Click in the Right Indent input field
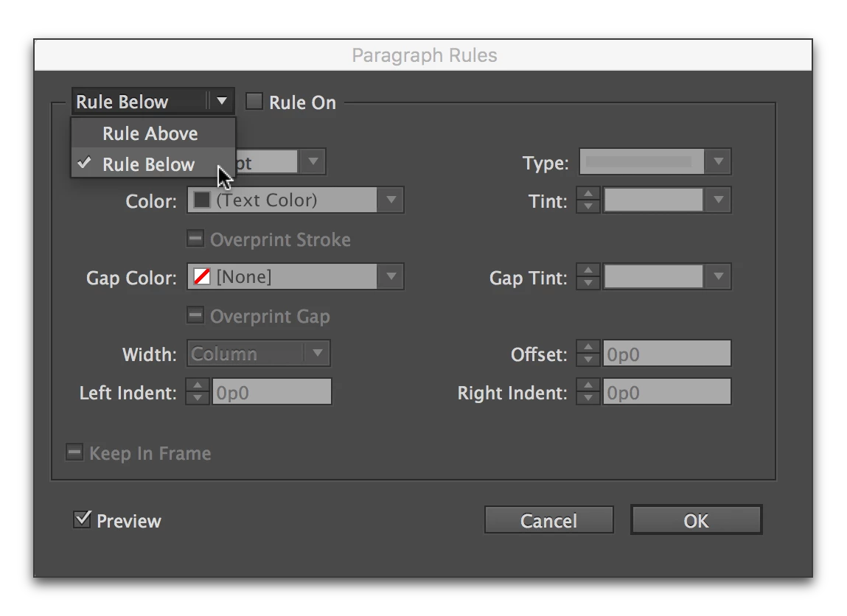 pyautogui.click(x=667, y=393)
